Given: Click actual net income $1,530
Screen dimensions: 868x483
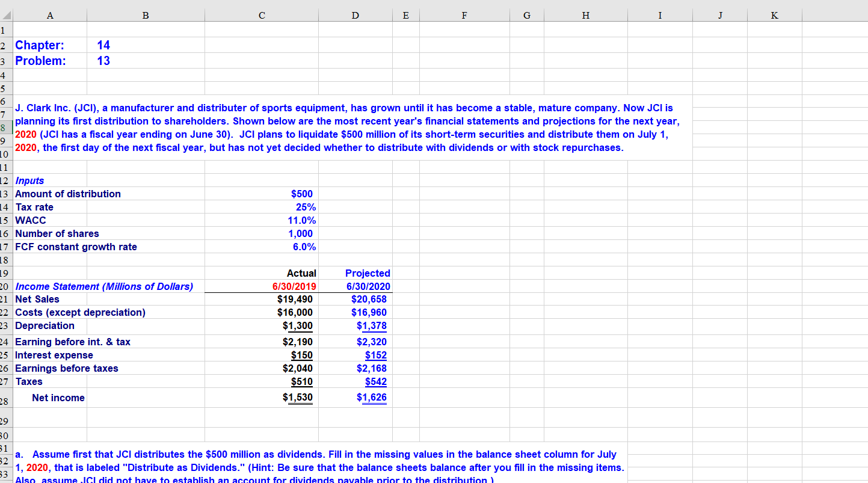Looking at the screenshot, I should pyautogui.click(x=298, y=398).
